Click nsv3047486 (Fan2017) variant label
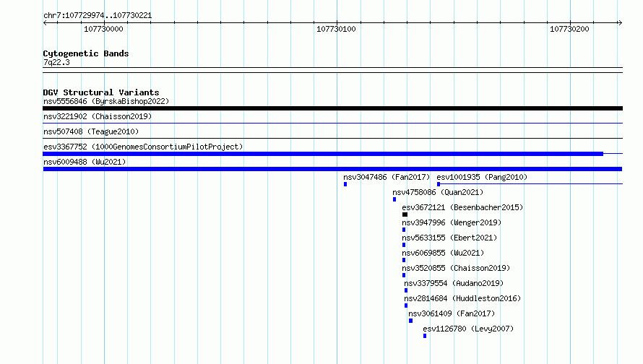This screenshot has width=643, height=364. click(x=387, y=177)
